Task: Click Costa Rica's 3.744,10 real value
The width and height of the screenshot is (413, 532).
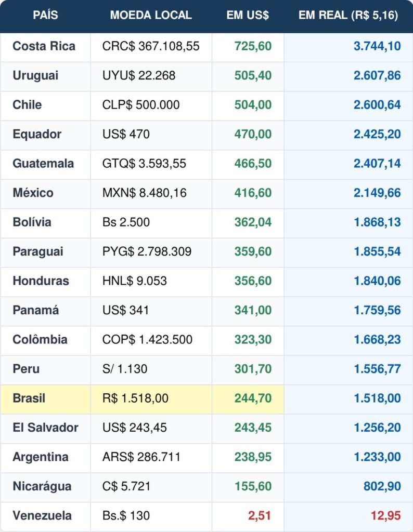Action: tap(377, 46)
